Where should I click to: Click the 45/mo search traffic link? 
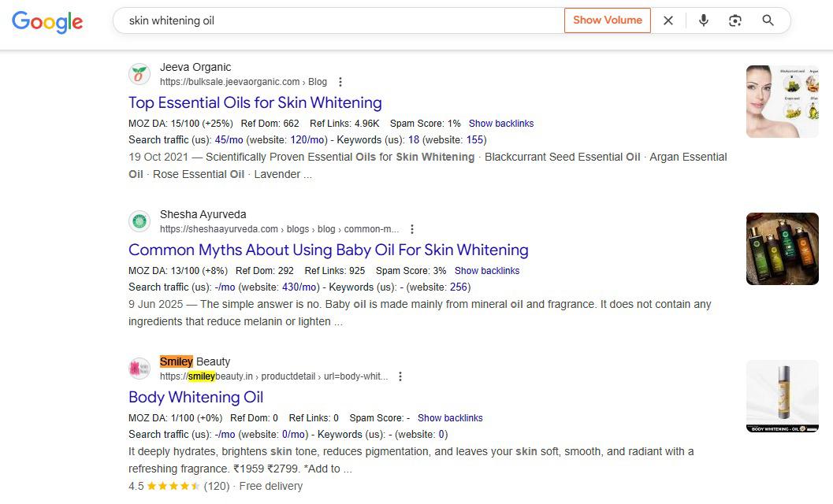tap(229, 139)
